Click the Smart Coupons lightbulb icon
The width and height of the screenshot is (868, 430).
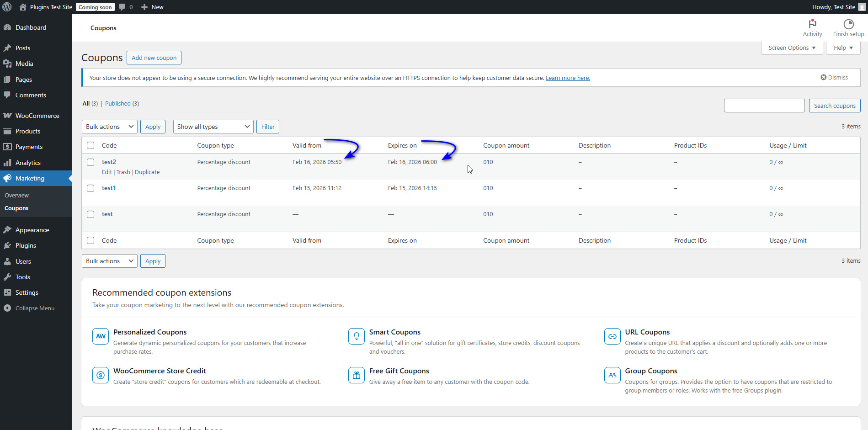pyautogui.click(x=356, y=336)
